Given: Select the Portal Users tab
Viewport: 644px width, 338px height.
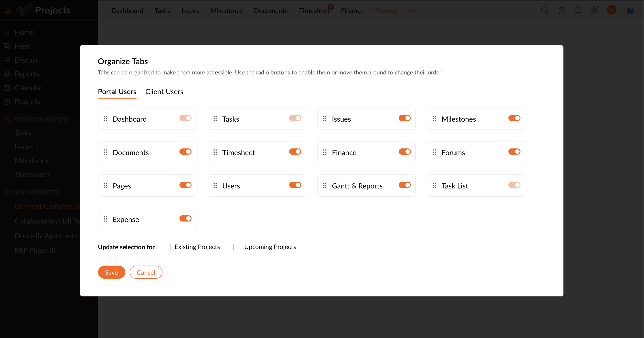Looking at the screenshot, I should pos(117,92).
